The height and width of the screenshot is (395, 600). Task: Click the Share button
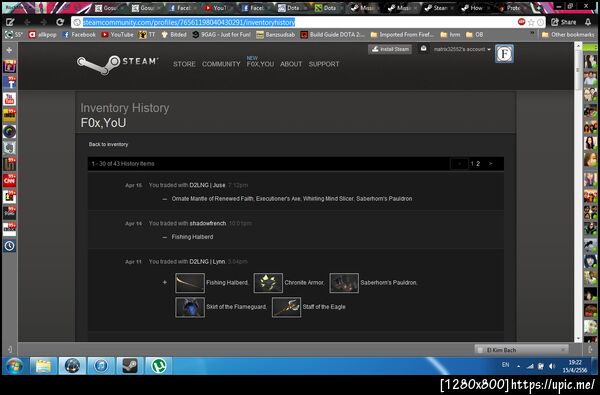[x=563, y=22]
